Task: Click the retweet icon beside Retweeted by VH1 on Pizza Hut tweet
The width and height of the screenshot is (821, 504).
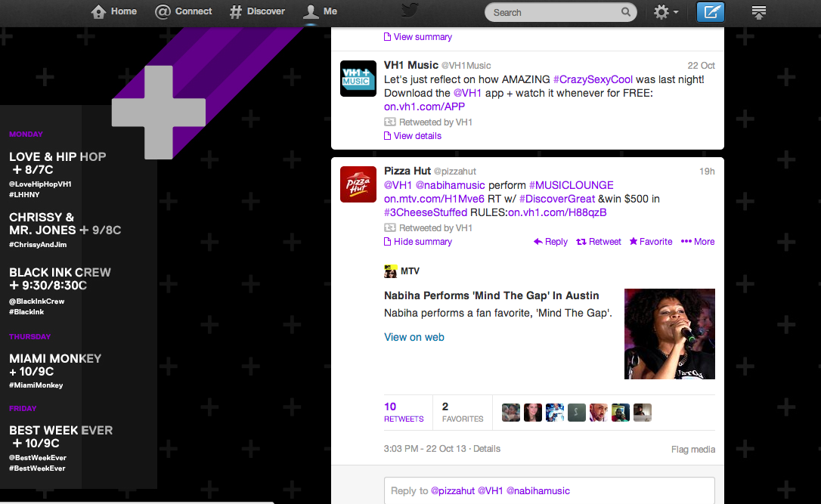Action: pos(389,227)
